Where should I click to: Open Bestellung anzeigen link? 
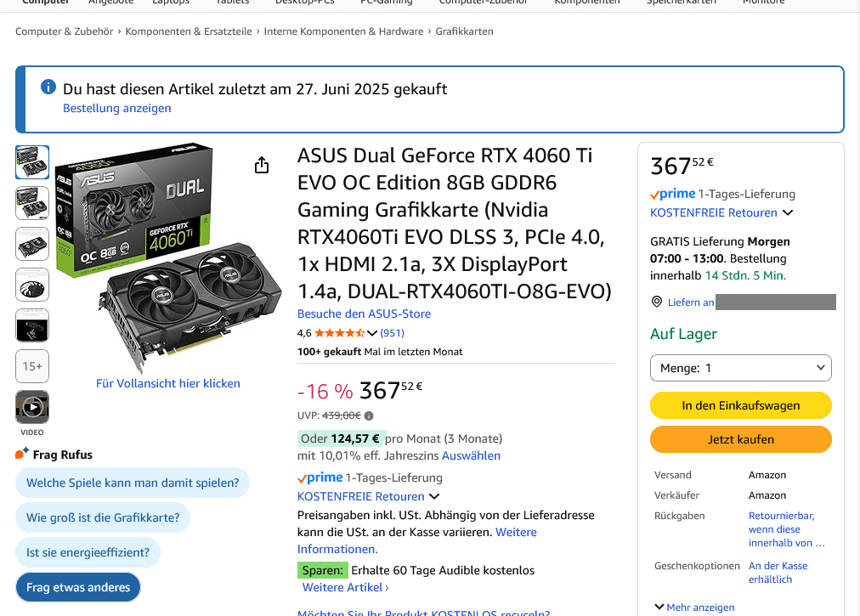tap(117, 108)
